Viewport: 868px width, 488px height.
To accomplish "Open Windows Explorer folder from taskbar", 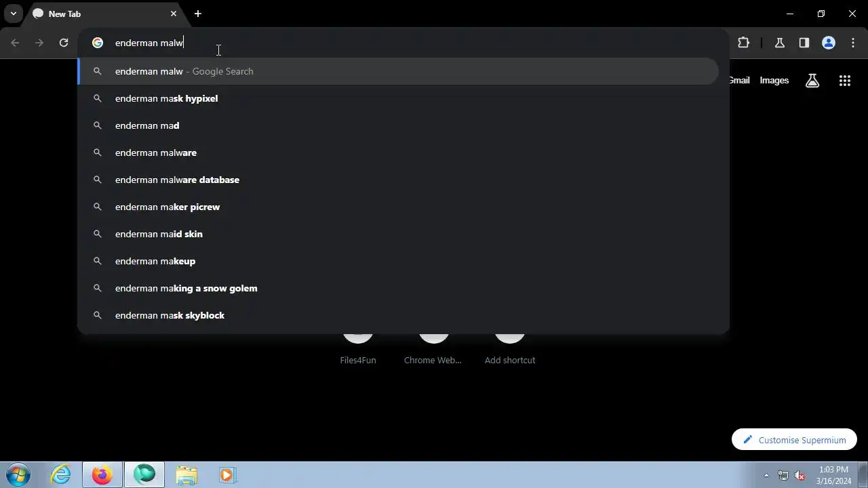I will tap(186, 475).
